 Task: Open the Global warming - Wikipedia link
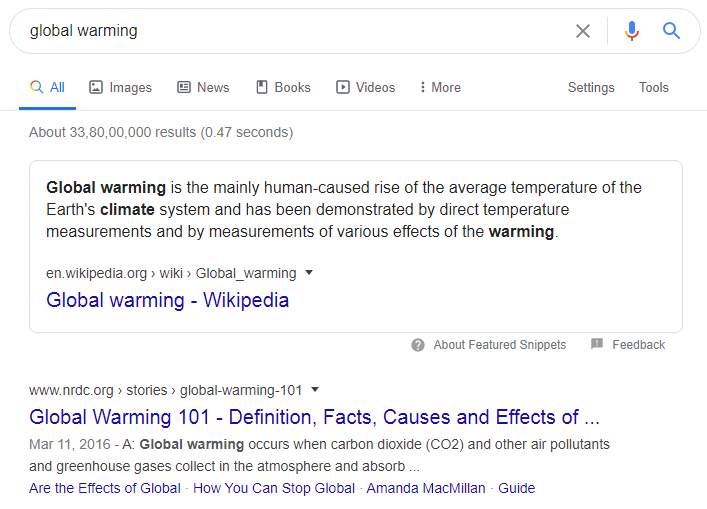167,300
